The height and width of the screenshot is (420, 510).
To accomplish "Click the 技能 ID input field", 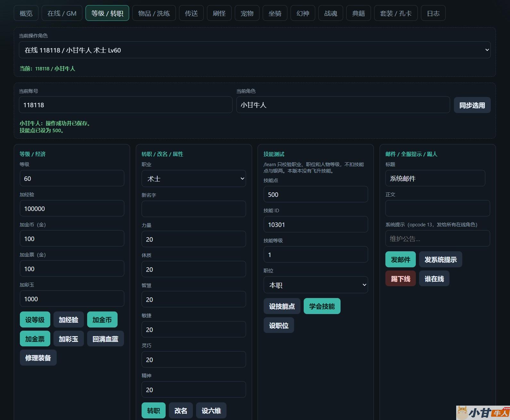I will coord(316,224).
